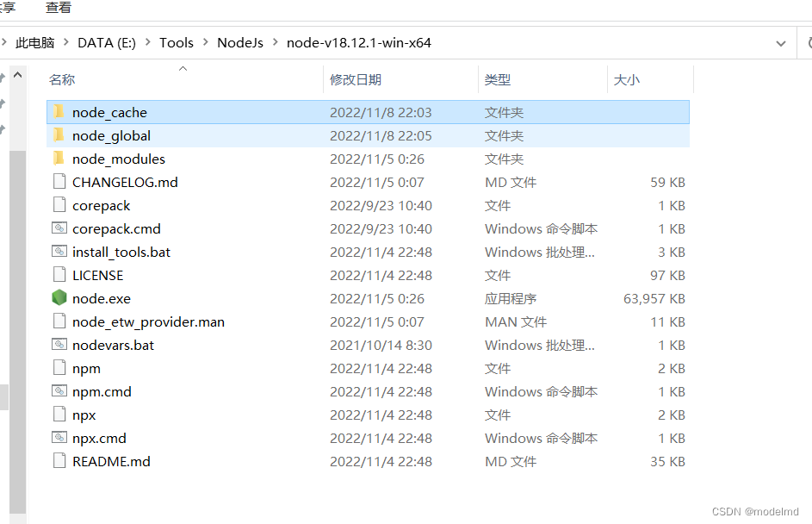Screen dimensions: 812x524
Task: Select the corepack.cmd script icon
Action: [59, 228]
